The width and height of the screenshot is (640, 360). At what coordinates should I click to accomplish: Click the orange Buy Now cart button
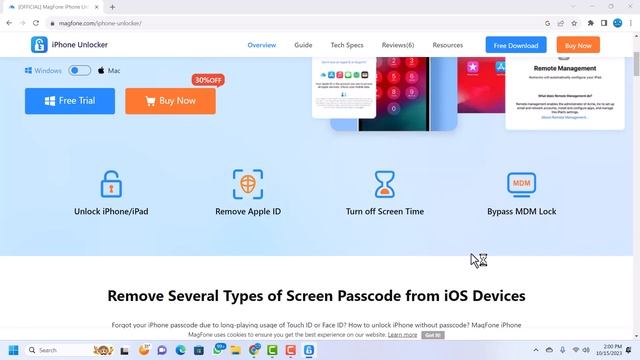point(171,101)
